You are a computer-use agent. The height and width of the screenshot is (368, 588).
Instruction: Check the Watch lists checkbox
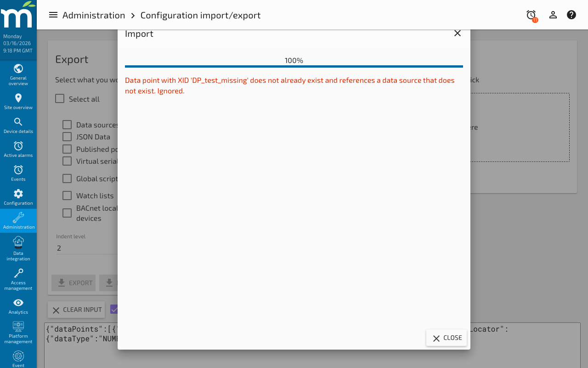(x=67, y=195)
